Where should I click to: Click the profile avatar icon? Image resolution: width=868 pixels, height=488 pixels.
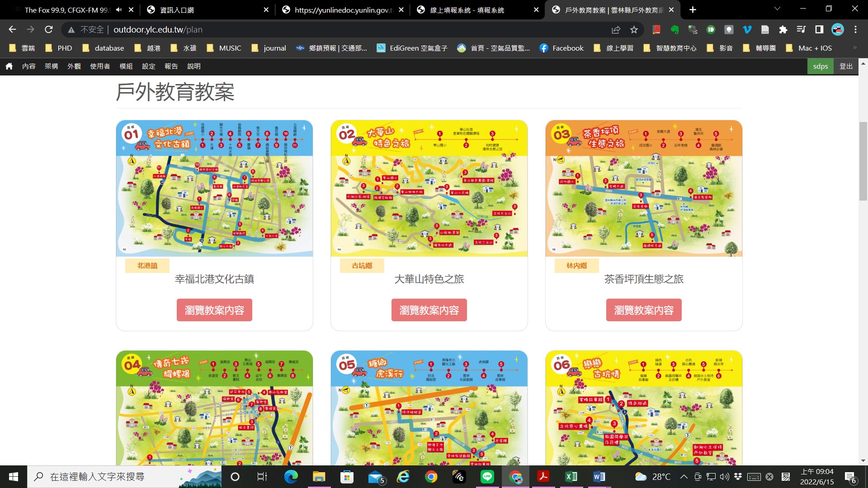[838, 29]
